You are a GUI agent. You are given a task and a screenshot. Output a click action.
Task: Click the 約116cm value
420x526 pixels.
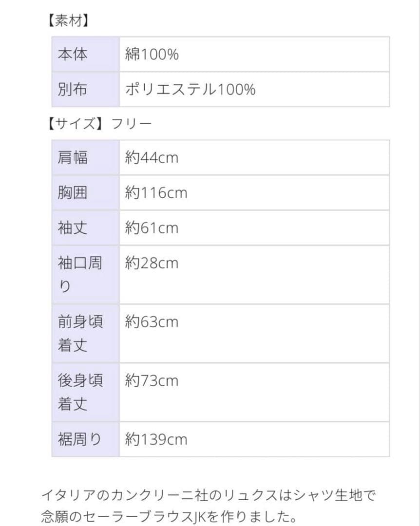156,193
